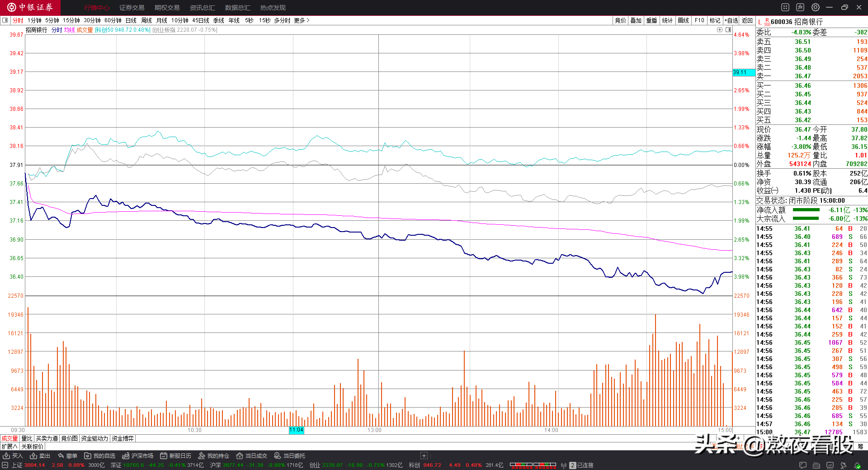Open 新股日历 calendar icon

164,456
